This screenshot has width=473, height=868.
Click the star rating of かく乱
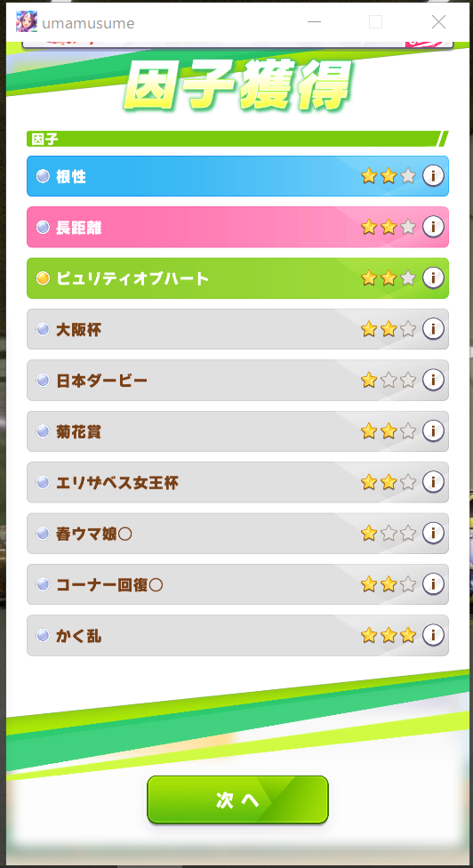pos(389,635)
